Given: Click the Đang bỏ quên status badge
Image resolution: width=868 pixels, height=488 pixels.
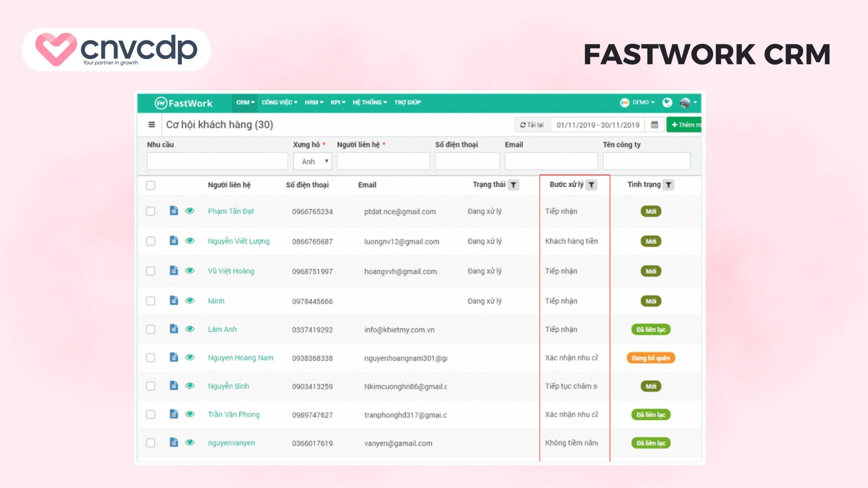Looking at the screenshot, I should [x=650, y=358].
